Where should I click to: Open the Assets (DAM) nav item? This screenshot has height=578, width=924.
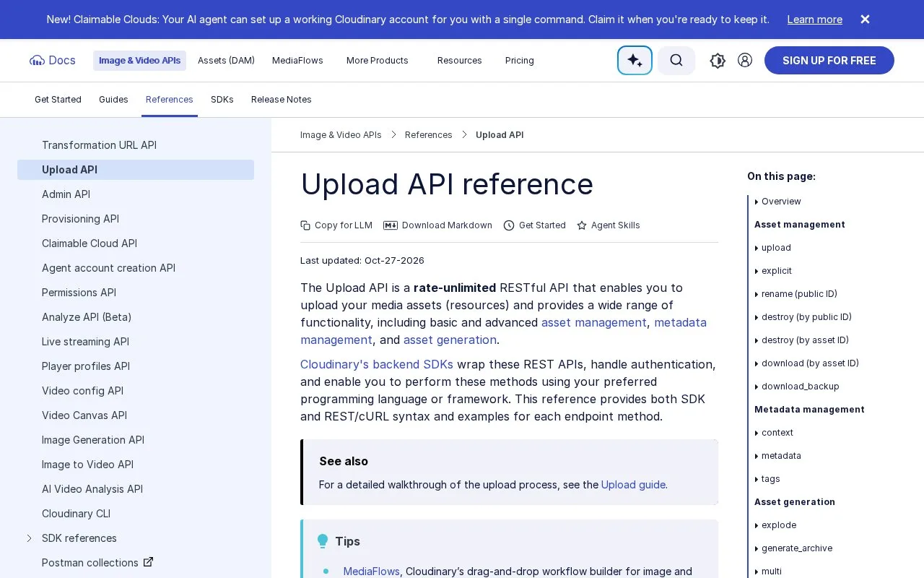[226, 61]
